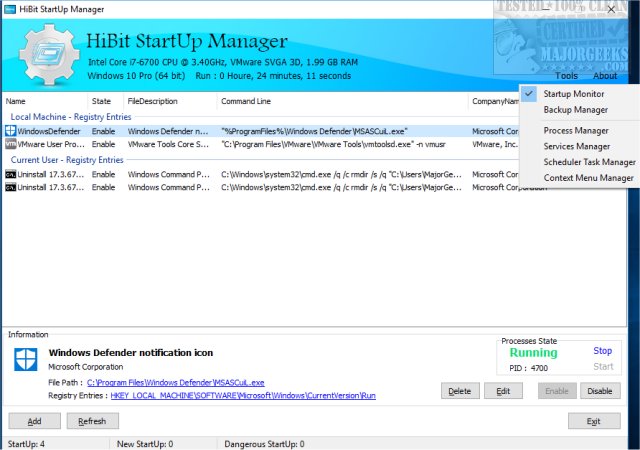Click the HiBit app icon in title bar
This screenshot has width=640, height=450.
[x=10, y=9]
